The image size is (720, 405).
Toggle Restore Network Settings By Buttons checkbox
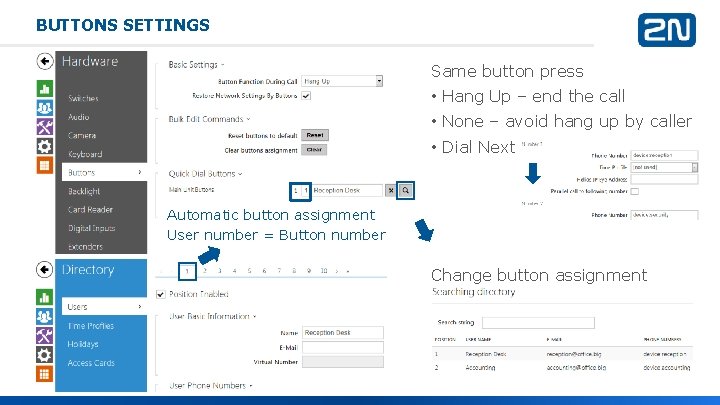(x=306, y=96)
